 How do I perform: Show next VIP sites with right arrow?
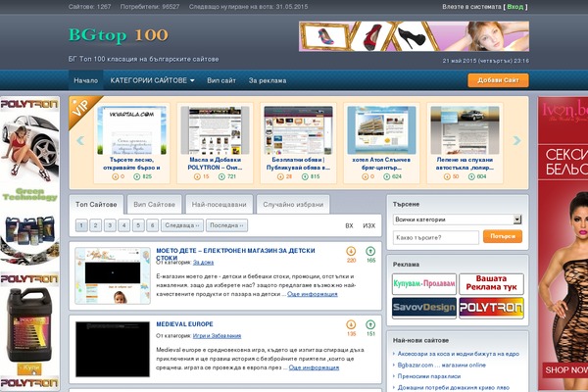(x=516, y=141)
